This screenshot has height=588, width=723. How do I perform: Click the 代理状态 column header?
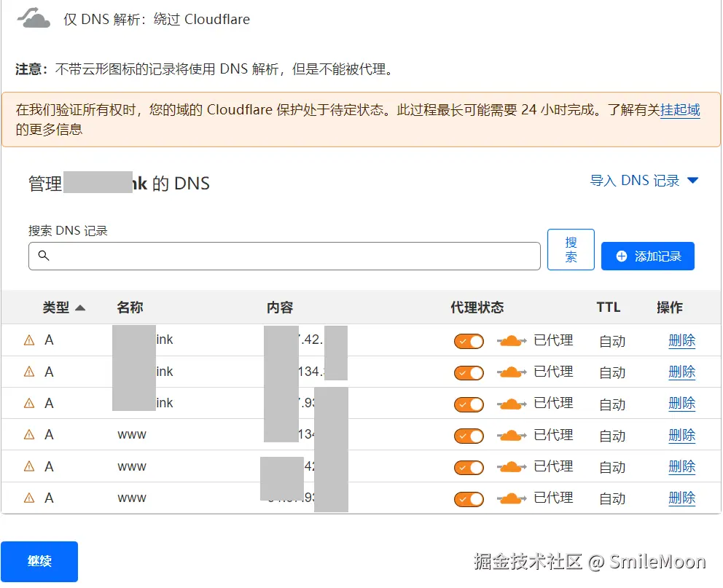477,307
